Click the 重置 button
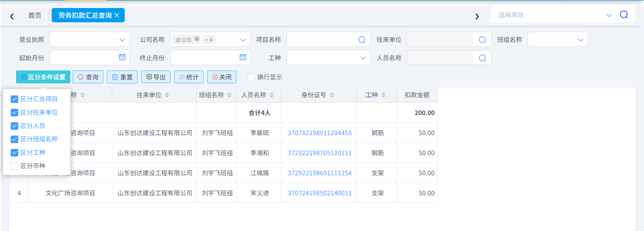The width and height of the screenshot is (644, 231). [122, 77]
